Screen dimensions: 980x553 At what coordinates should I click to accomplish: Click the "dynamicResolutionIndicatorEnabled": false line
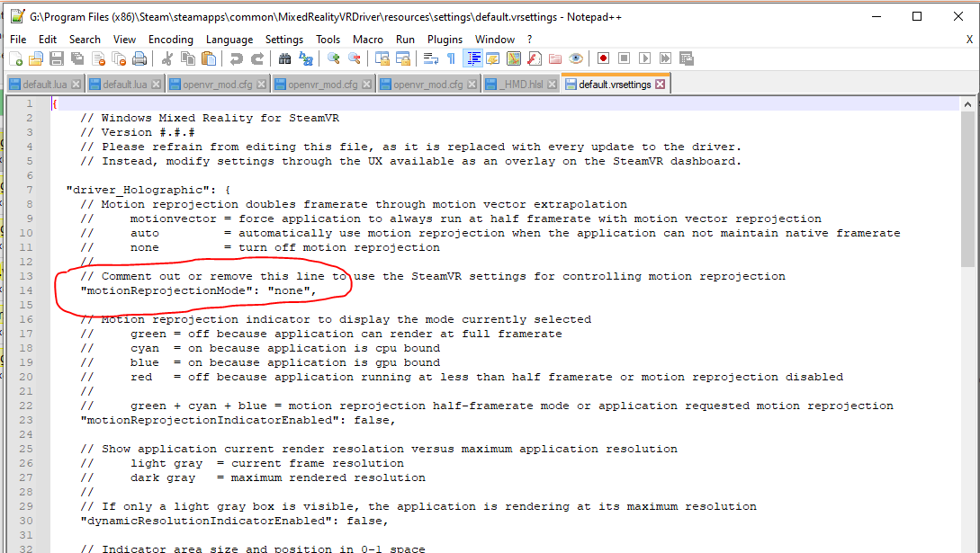pos(234,522)
